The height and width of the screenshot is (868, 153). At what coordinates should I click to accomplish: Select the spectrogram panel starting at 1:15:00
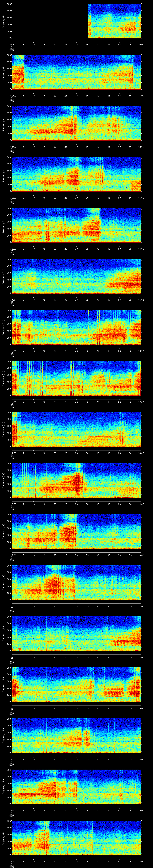click(x=77, y=327)
